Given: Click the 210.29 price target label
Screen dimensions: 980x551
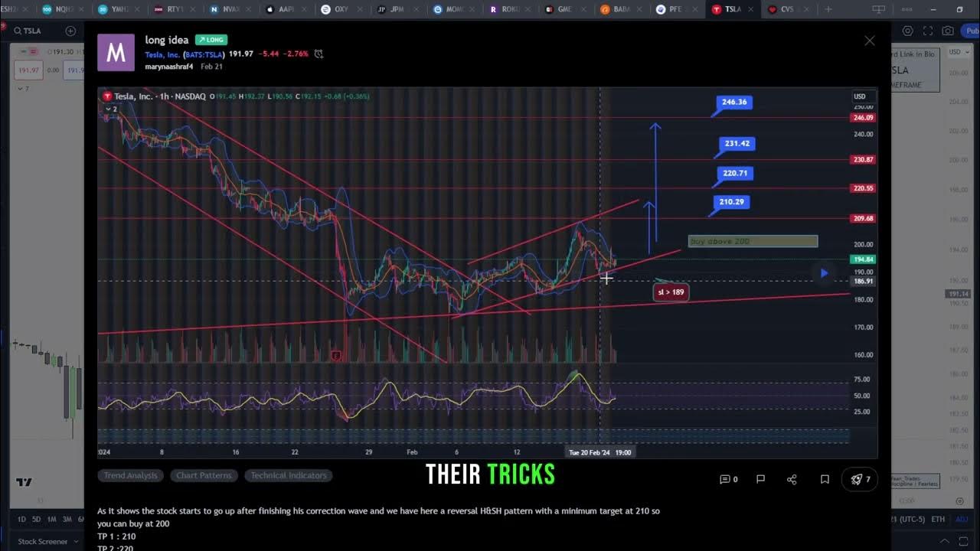Looking at the screenshot, I should (x=731, y=202).
